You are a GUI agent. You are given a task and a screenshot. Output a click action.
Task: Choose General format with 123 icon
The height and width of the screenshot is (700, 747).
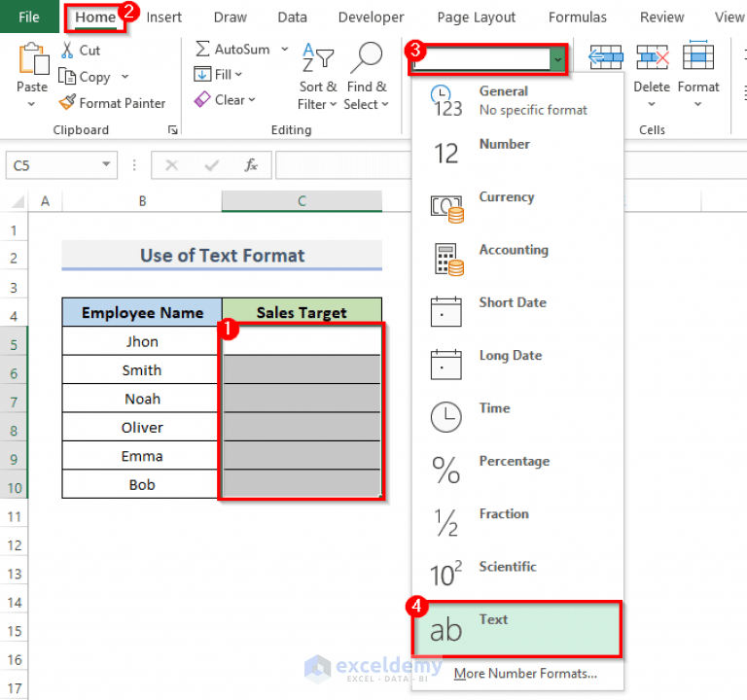pyautogui.click(x=446, y=100)
